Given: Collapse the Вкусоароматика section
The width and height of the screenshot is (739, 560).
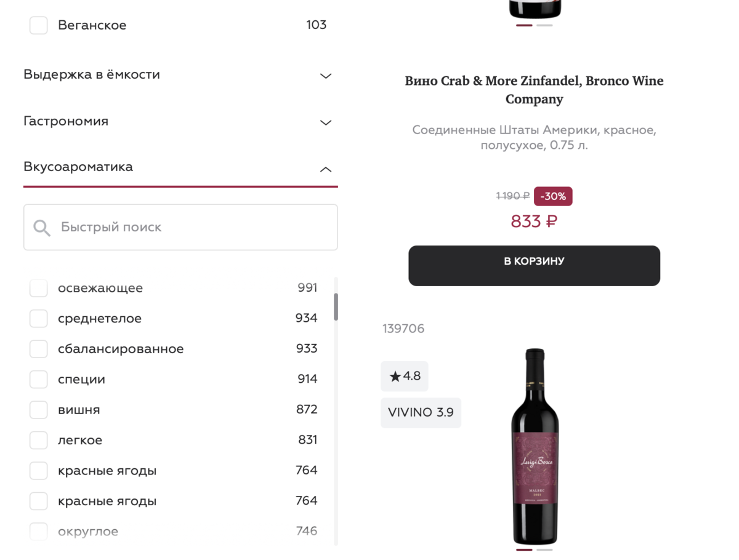Looking at the screenshot, I should tap(326, 169).
